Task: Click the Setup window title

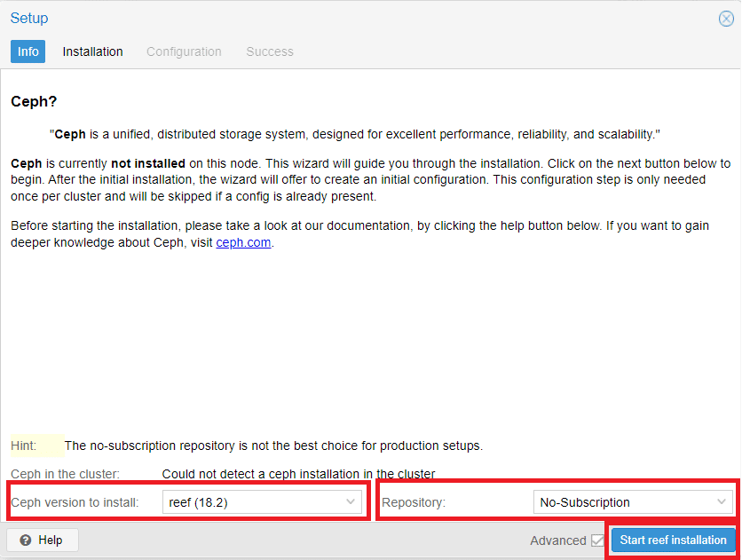Action: [29, 18]
